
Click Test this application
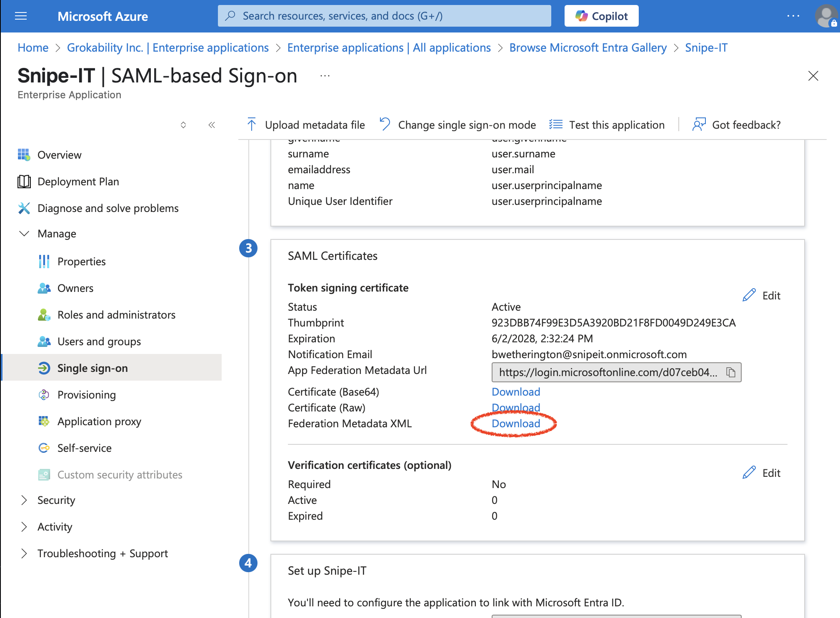tap(607, 125)
